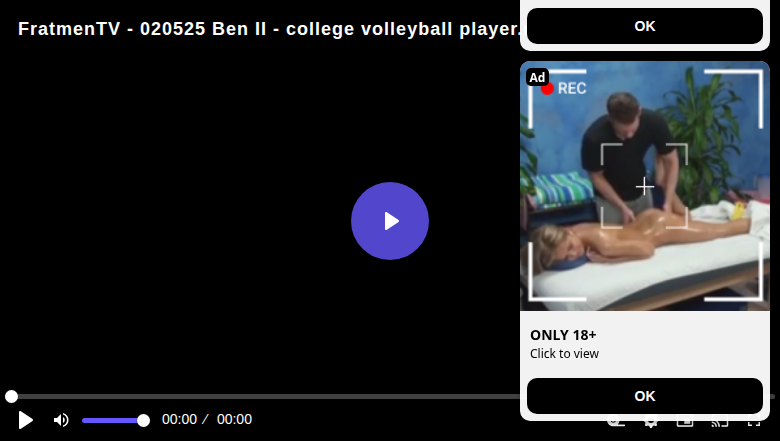
Task: Open the massage ad thumbnail image
Action: (x=645, y=186)
